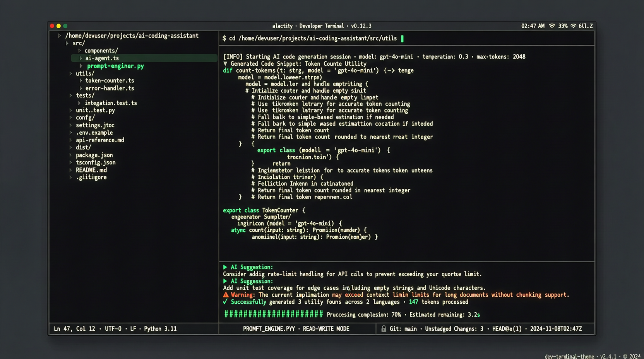Screen dimensions: 644x359
Task: Click the orange warning triangle icon
Action: pos(226,295)
